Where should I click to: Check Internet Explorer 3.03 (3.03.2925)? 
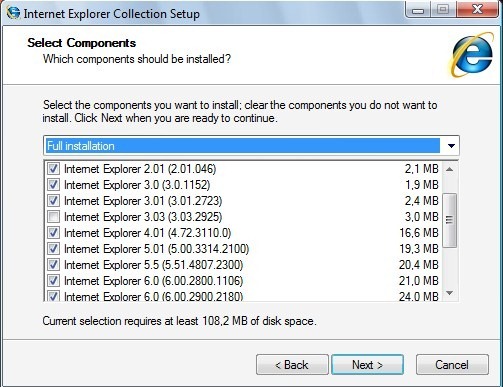(53, 217)
